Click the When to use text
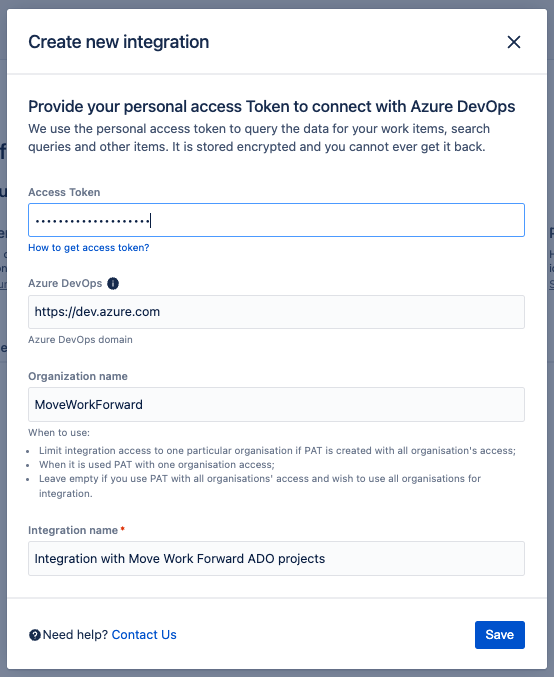Viewport: 554px width, 677px height. pyautogui.click(x=59, y=433)
